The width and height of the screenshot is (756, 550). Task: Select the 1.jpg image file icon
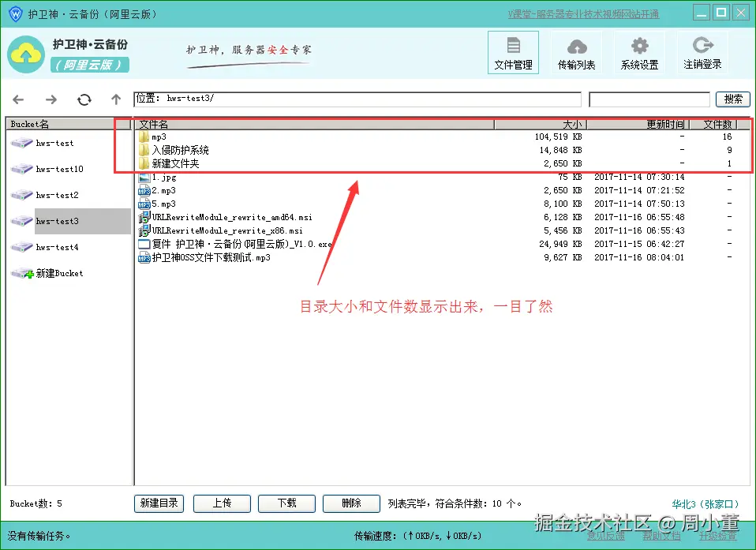pos(144,178)
